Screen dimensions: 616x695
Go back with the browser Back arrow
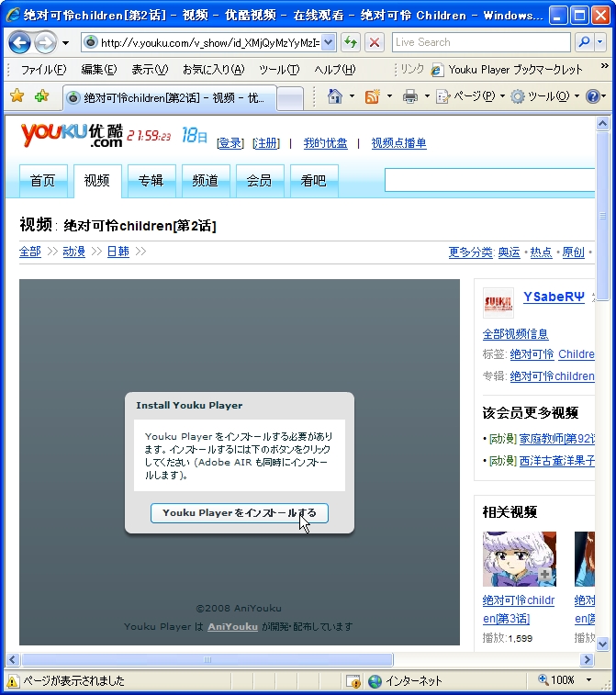(20, 43)
